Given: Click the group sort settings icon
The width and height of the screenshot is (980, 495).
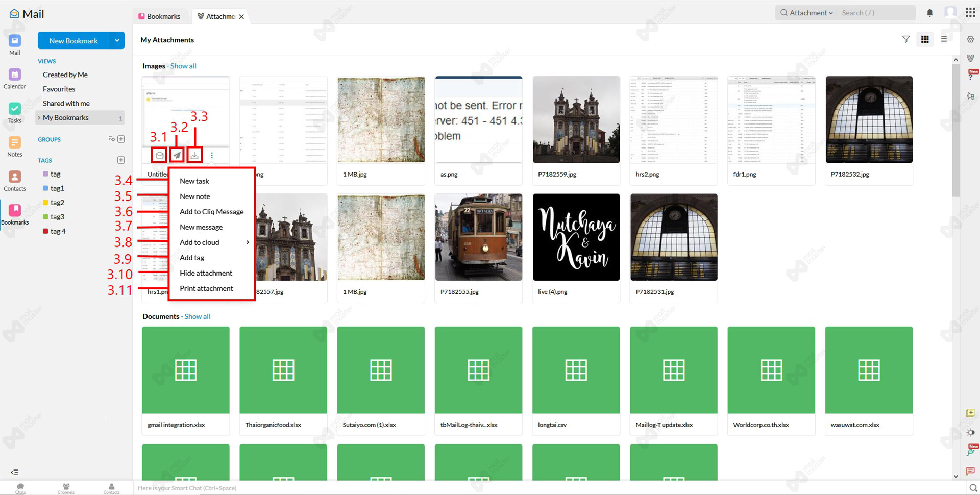Looking at the screenshot, I should tap(111, 139).
